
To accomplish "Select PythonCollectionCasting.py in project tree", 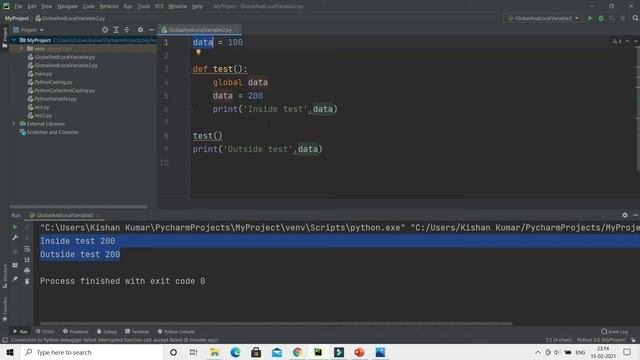I will [x=64, y=90].
